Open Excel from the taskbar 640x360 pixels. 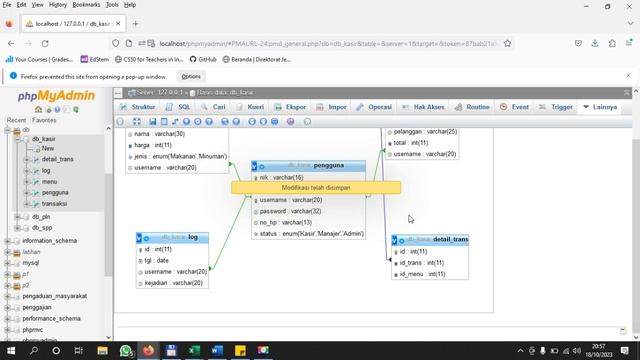click(x=194, y=351)
